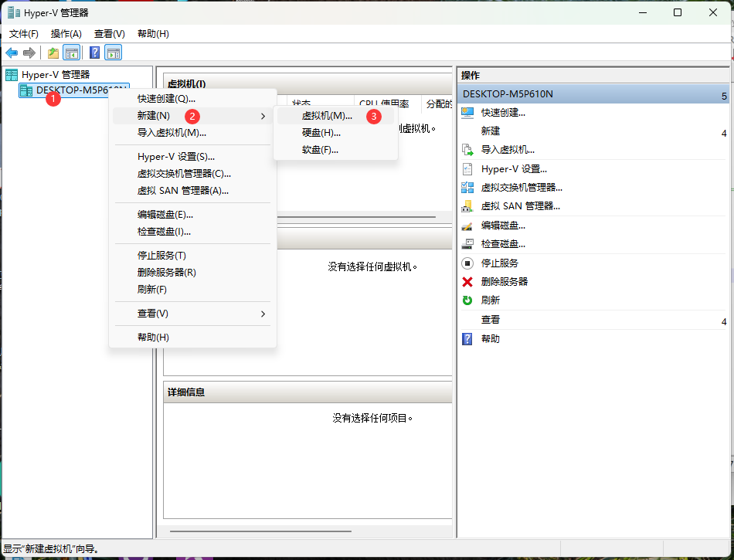This screenshot has height=560, width=734.
Task: Click the Hyper-V 设置 document icon in Actions
Action: (467, 169)
